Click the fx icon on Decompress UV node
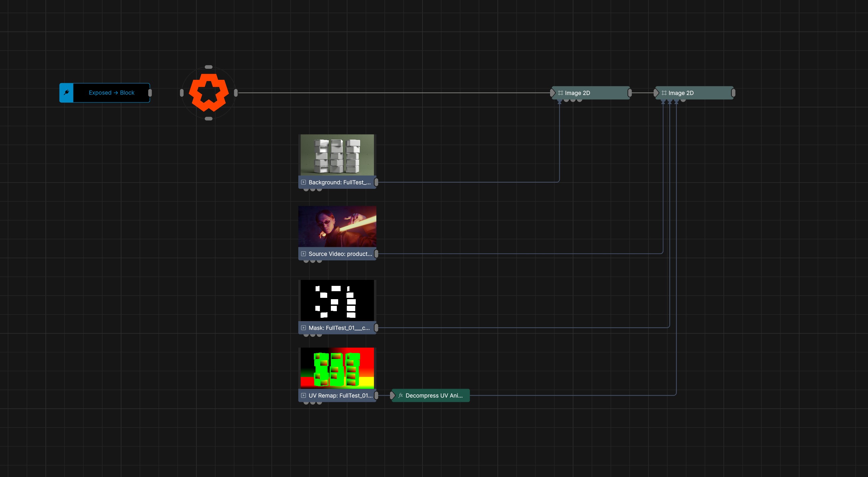 [x=401, y=396]
